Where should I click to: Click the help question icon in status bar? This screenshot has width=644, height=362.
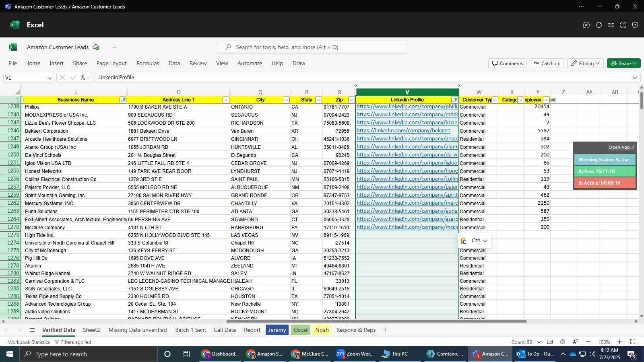click(563, 342)
